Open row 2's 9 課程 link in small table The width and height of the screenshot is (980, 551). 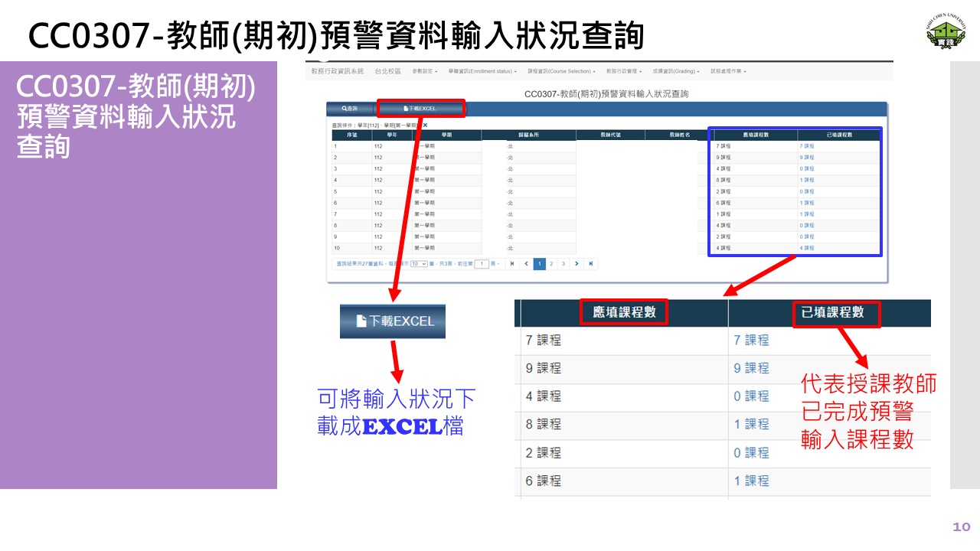807,157
